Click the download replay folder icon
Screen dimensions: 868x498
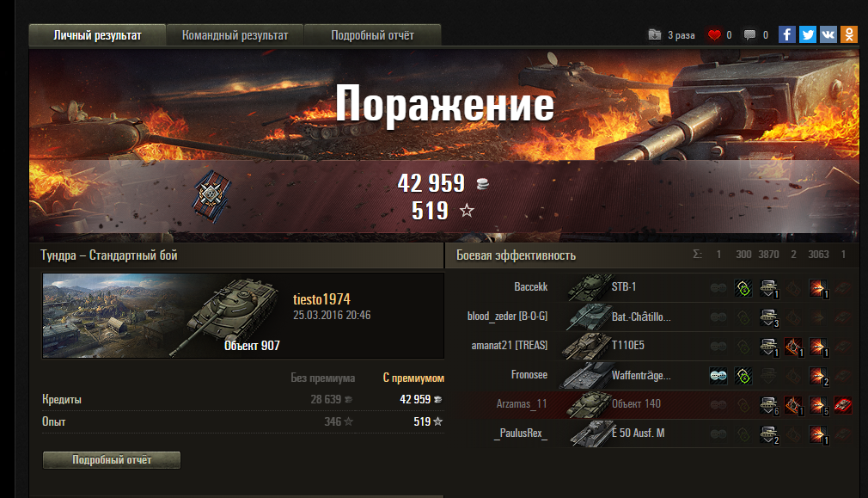pyautogui.click(x=654, y=34)
